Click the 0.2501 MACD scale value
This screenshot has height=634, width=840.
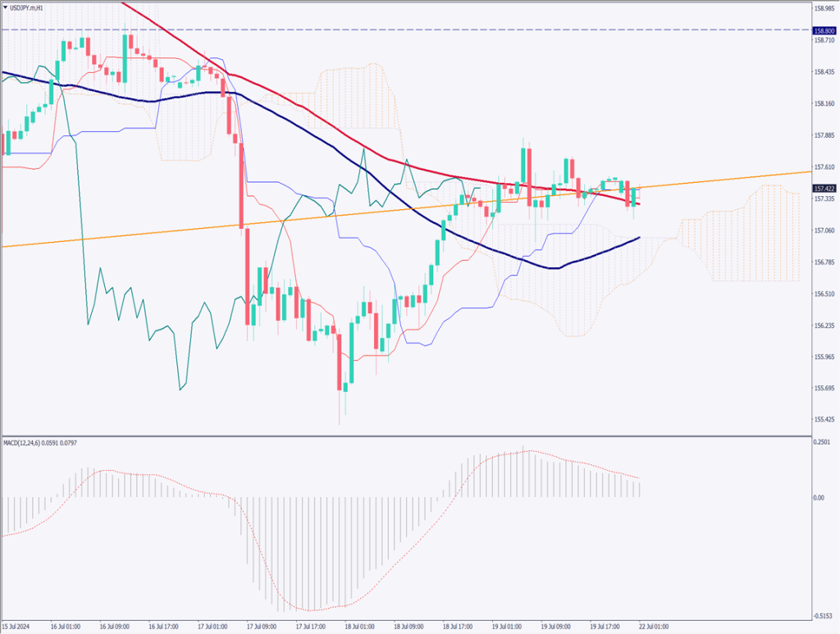(x=823, y=443)
